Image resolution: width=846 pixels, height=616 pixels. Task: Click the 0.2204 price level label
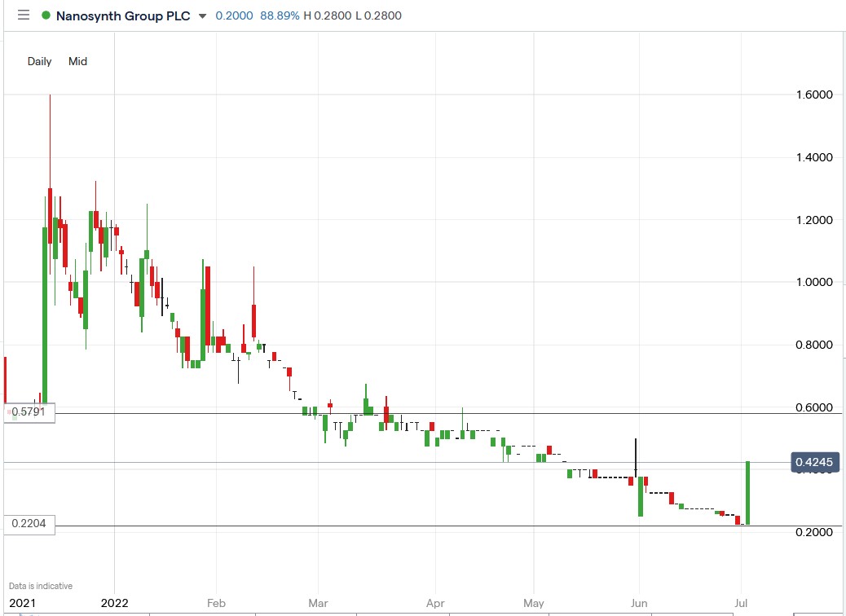tap(29, 525)
